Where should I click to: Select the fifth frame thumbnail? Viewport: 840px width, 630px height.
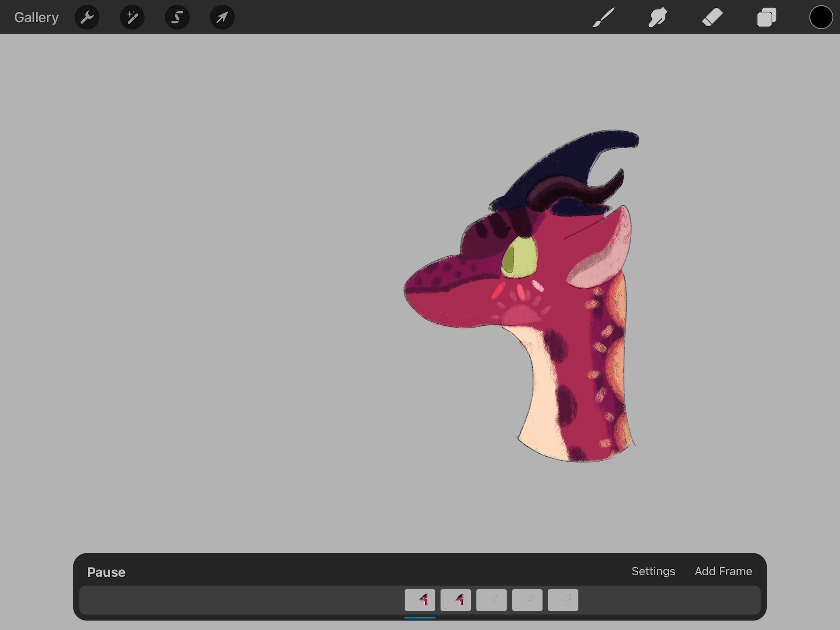pyautogui.click(x=563, y=600)
